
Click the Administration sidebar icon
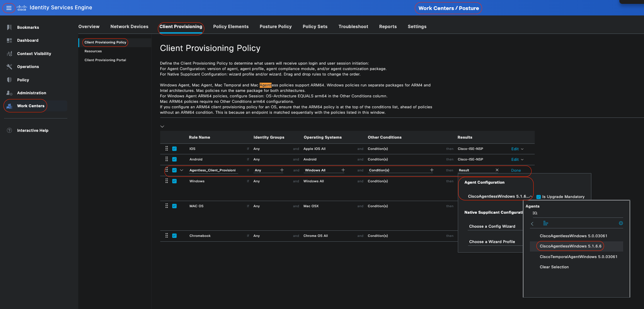click(x=9, y=93)
